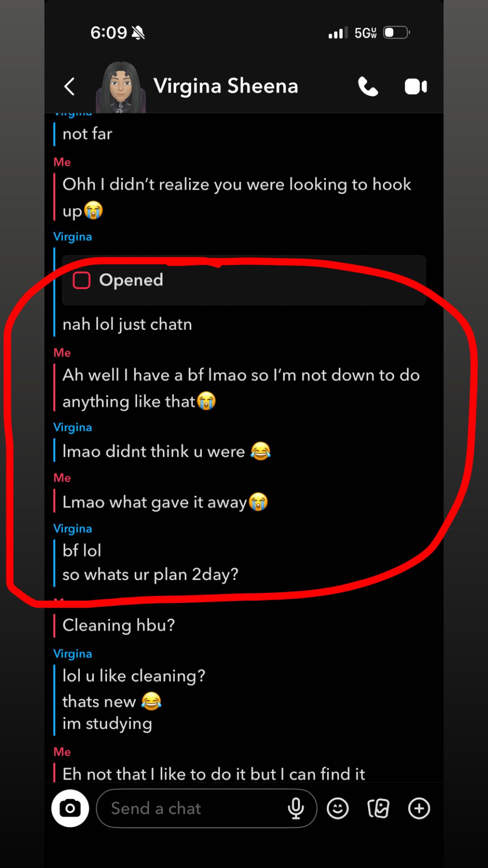Tap the battery indicator in status bar
The image size is (488, 868).
pos(396,32)
